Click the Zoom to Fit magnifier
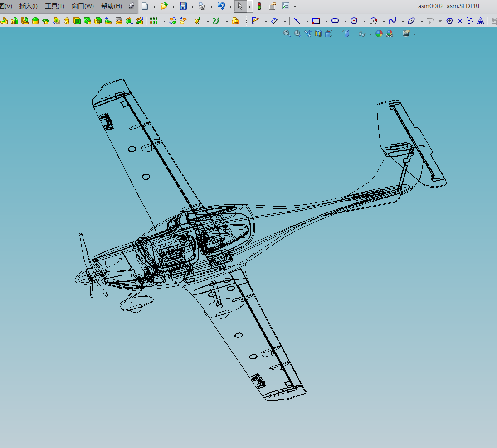497x448 pixels. click(x=287, y=34)
